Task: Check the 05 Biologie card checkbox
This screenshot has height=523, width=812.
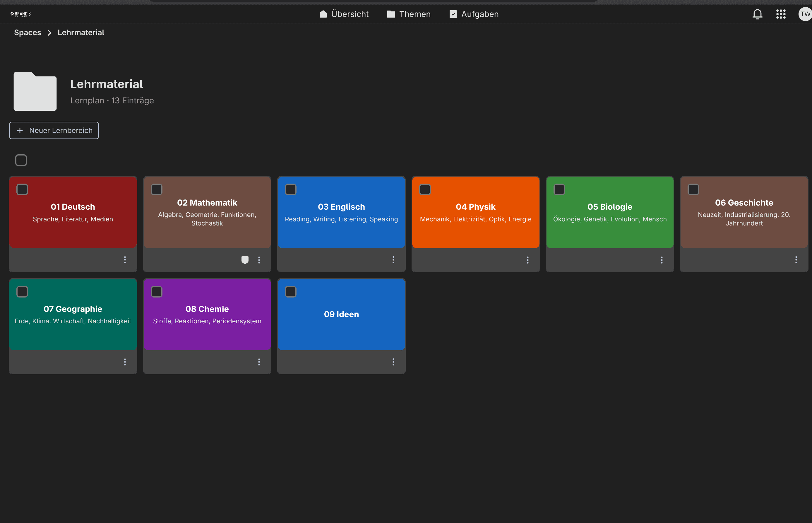Action: [x=559, y=189]
